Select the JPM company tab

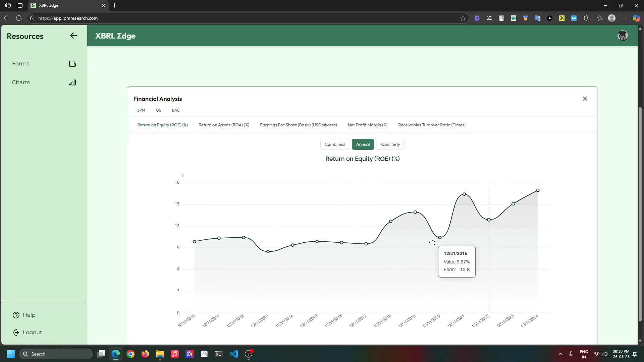pos(141,110)
